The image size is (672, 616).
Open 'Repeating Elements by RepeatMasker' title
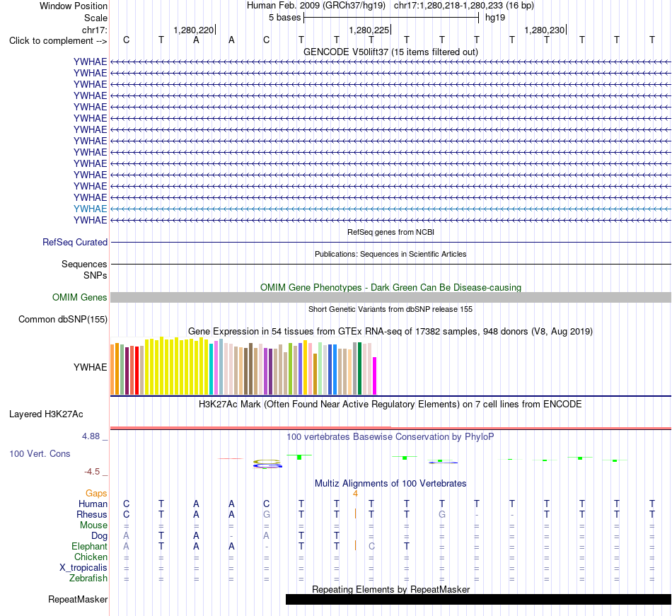tap(390, 589)
